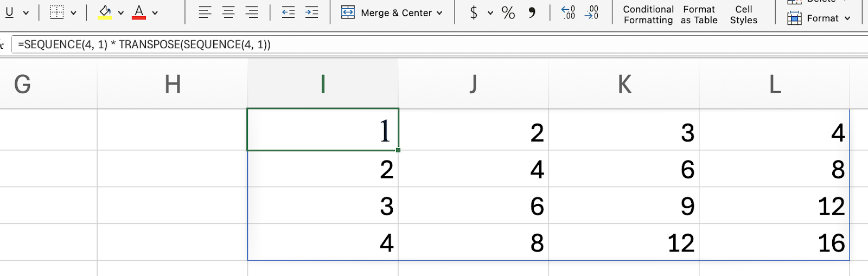Increase indent
This screenshot has height=276, width=868.
312,12
